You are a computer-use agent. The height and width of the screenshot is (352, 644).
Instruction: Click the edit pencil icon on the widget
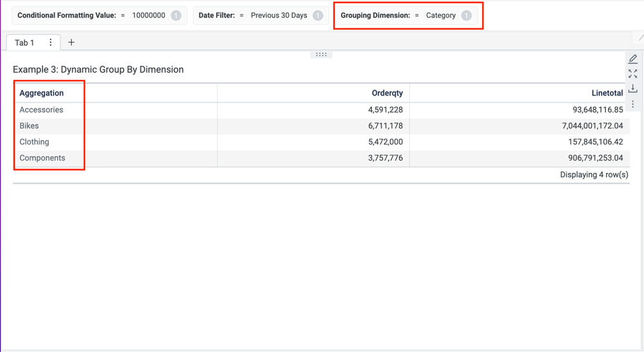tap(632, 59)
